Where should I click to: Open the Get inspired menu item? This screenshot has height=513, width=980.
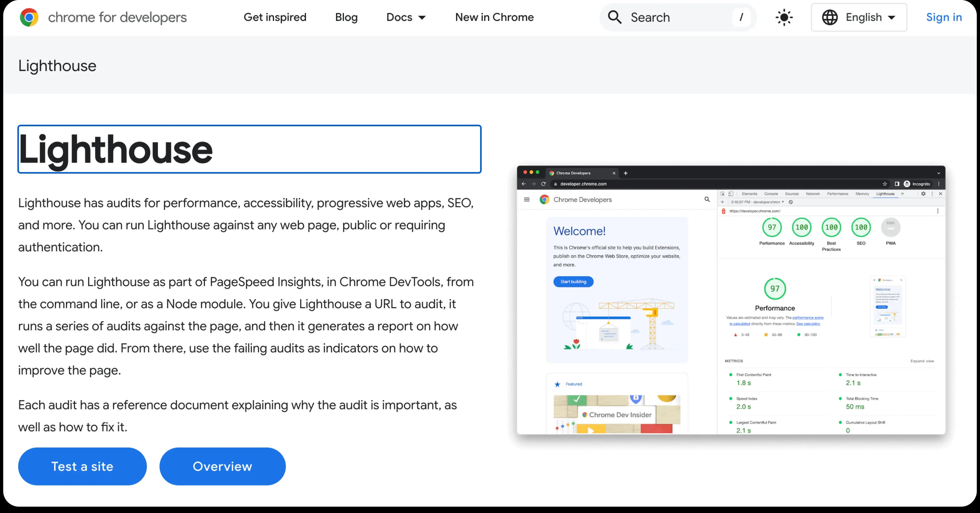(275, 18)
